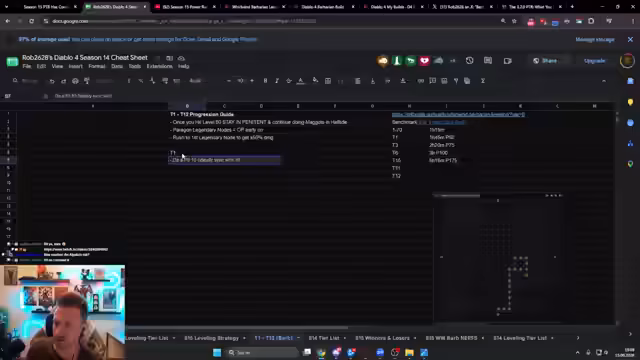Click the Undo arrow in toolbar

pyautogui.click(x=52, y=81)
